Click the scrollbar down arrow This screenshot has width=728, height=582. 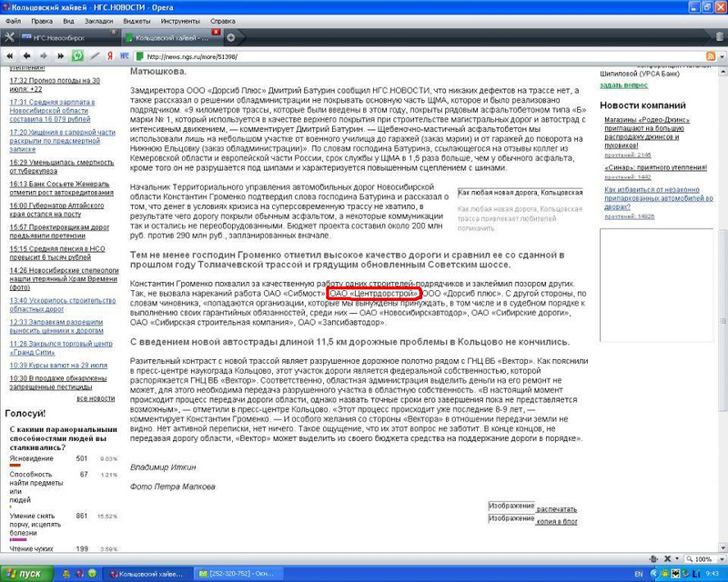coord(723,547)
